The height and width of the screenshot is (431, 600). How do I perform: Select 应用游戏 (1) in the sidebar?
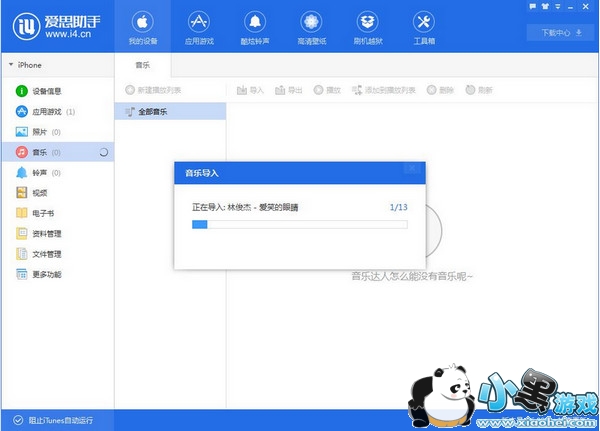click(58, 111)
